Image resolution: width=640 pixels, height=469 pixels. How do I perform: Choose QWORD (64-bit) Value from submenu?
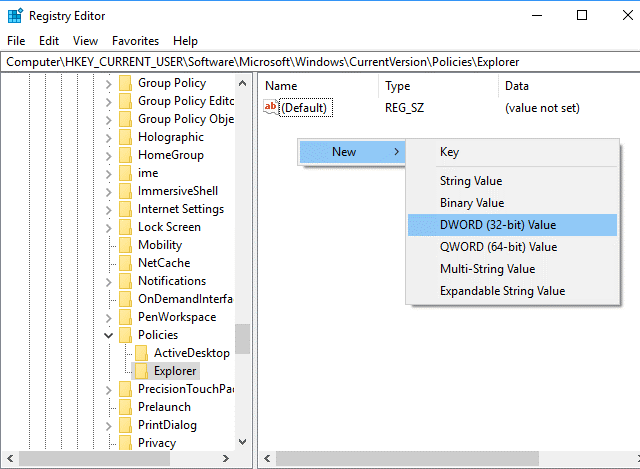pyautogui.click(x=512, y=247)
